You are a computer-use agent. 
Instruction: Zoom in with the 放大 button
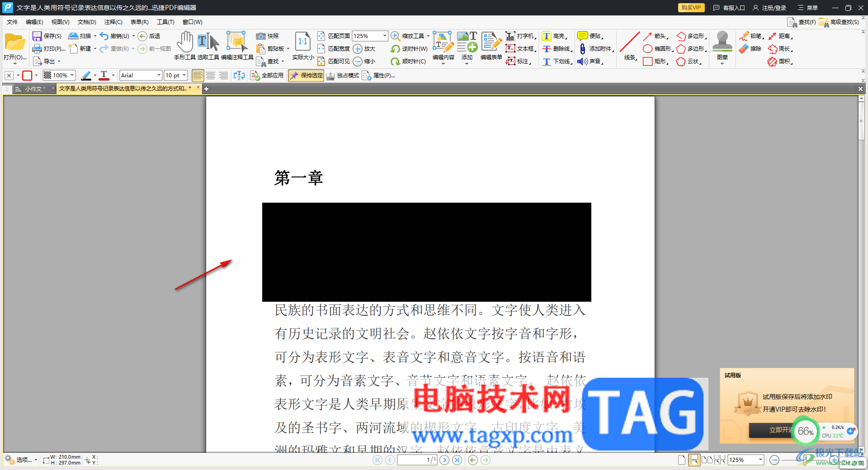coord(364,48)
